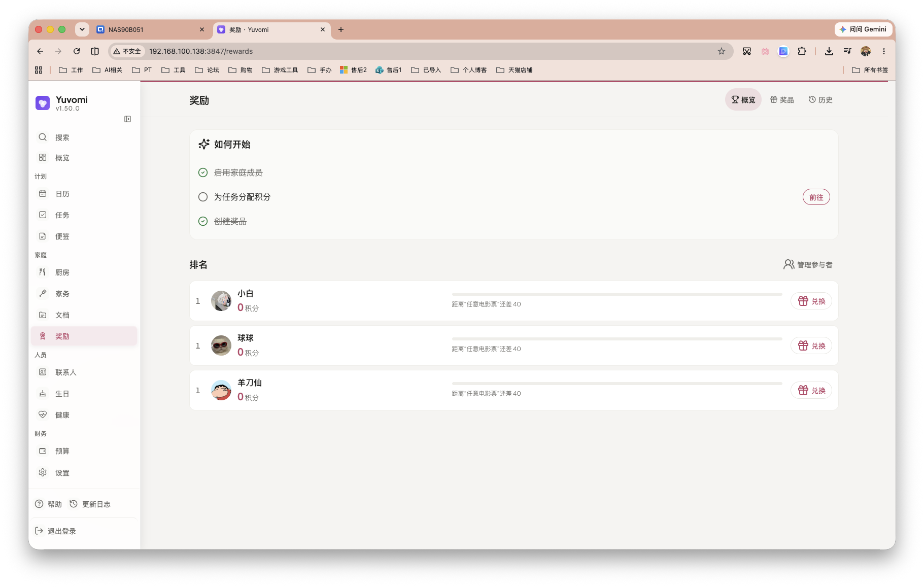Open the 预算 budget page
924x587 pixels.
pos(84,451)
